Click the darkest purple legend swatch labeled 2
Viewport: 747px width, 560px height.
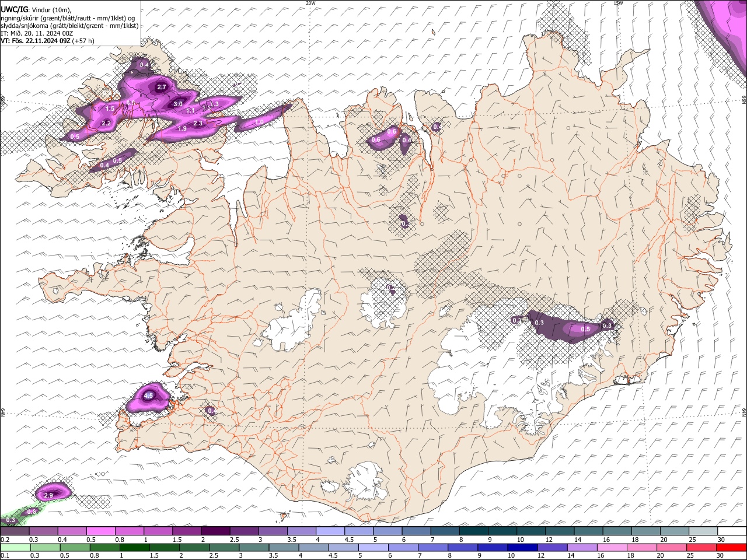(x=215, y=531)
